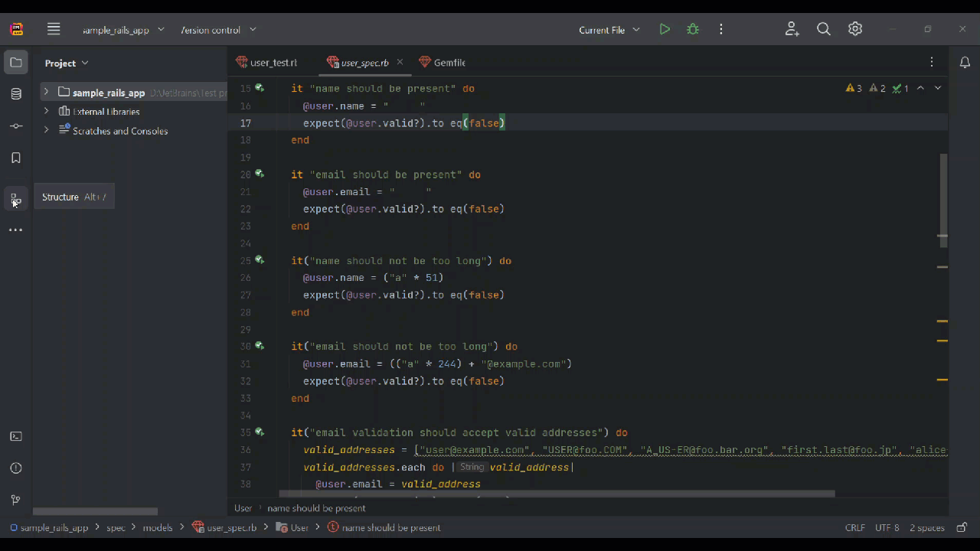Click user_spec.rb breadcrumb in navigation bar
The width and height of the screenshot is (980, 551).
click(x=224, y=527)
